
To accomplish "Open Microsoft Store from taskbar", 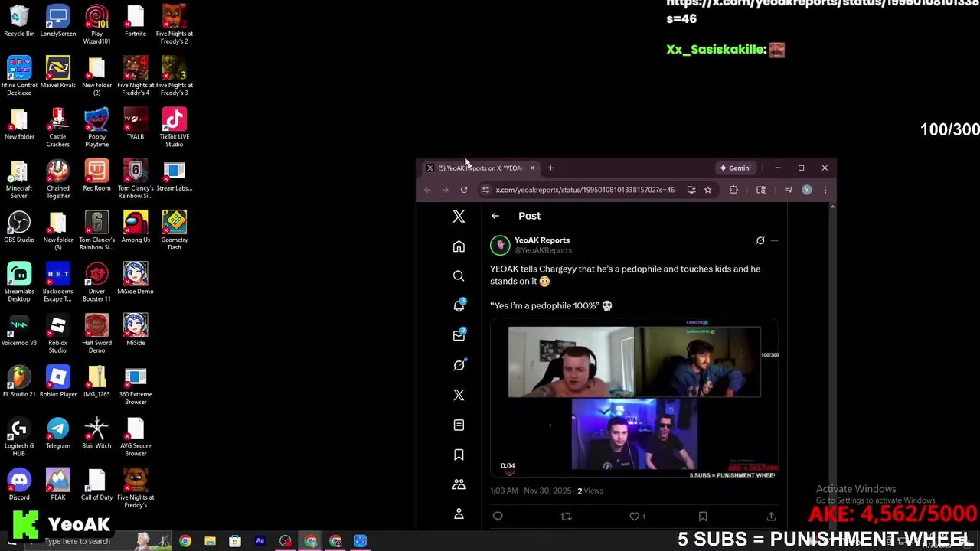I will [x=235, y=541].
